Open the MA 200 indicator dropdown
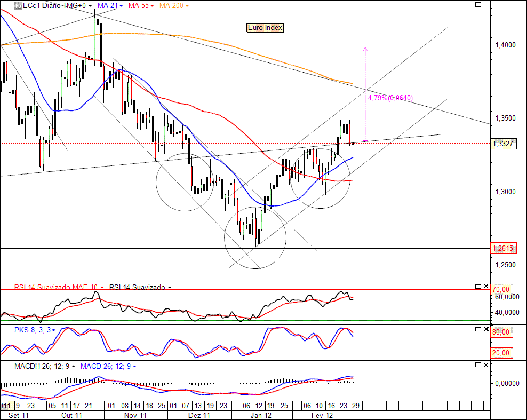This screenshot has width=527, height=420. [x=187, y=6]
